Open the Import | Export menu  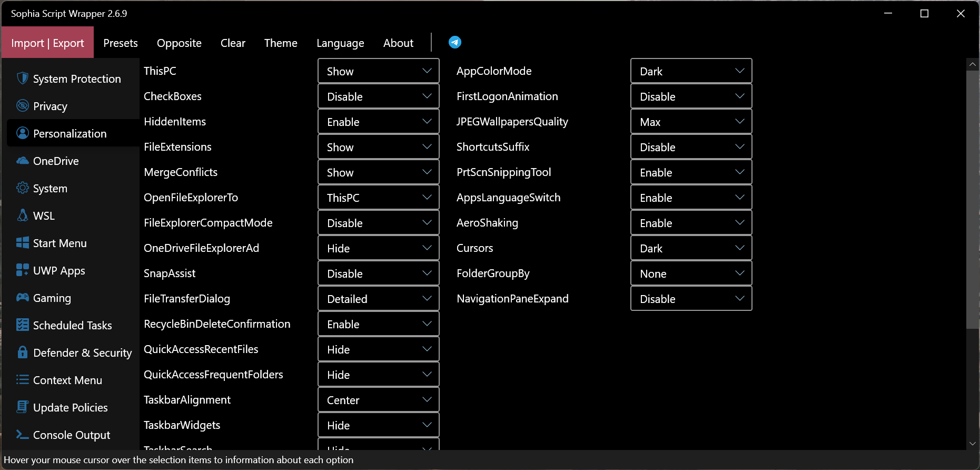(x=47, y=43)
